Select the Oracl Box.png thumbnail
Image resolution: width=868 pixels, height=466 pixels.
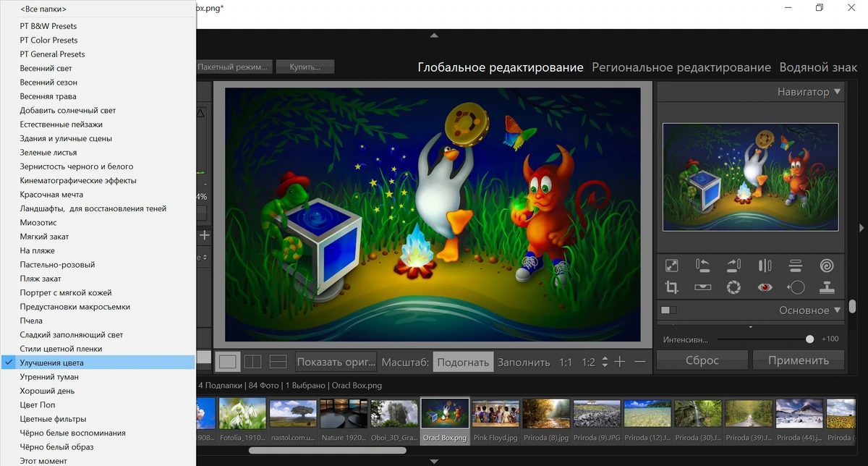coord(445,420)
